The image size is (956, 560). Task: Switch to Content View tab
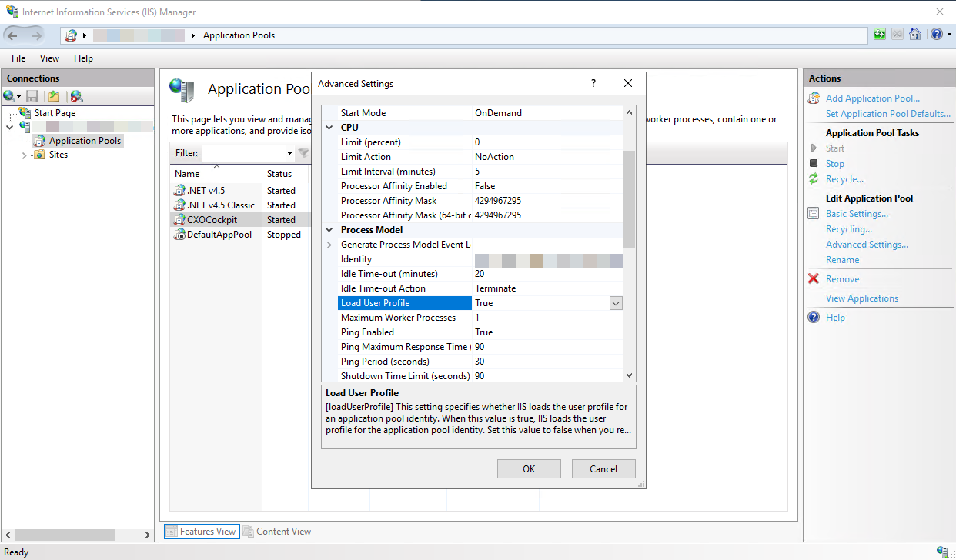point(277,532)
